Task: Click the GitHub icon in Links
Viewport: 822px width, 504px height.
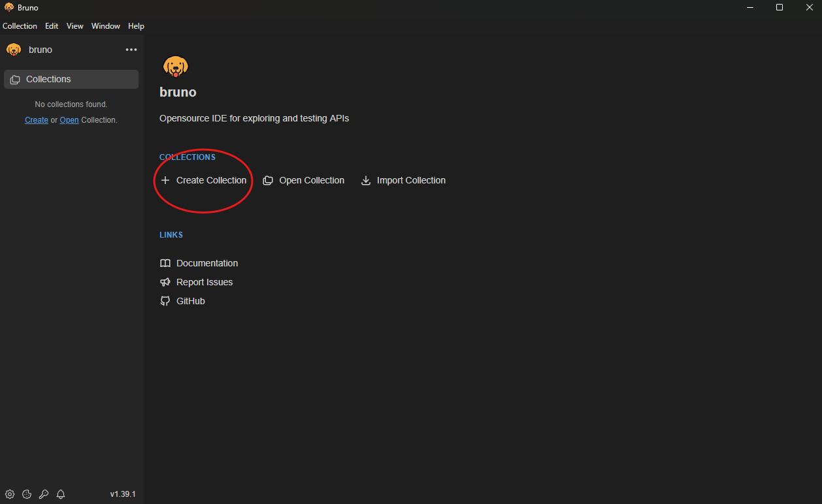Action: tap(165, 301)
